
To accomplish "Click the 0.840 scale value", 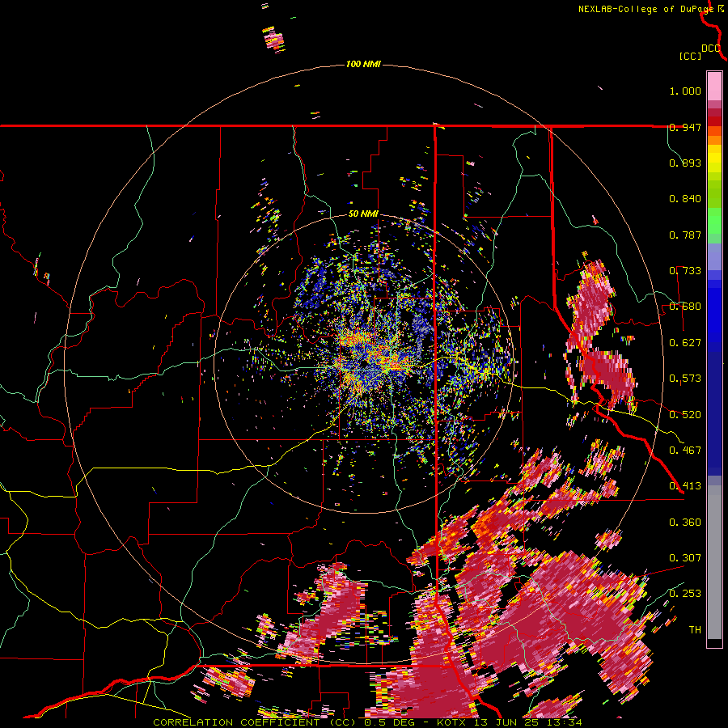I will (685, 199).
